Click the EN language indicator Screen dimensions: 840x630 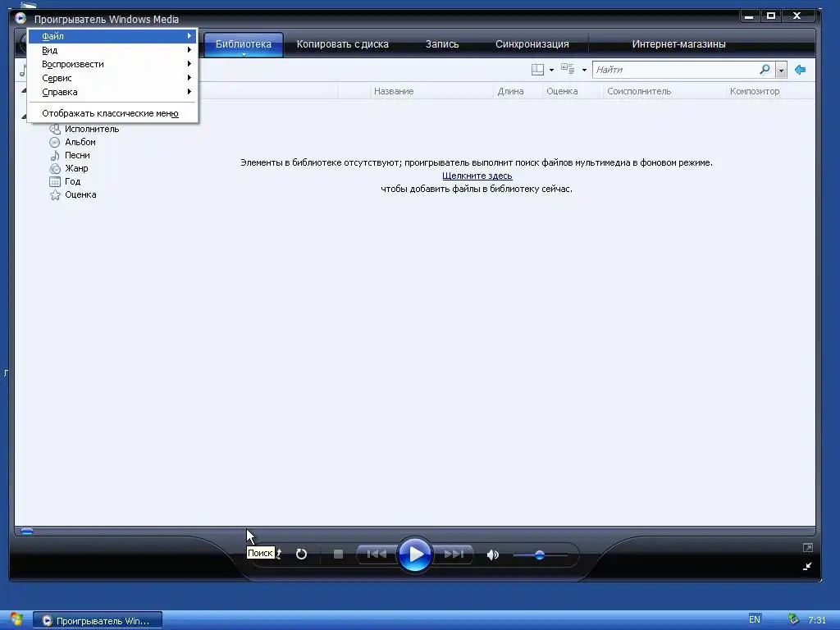755,619
